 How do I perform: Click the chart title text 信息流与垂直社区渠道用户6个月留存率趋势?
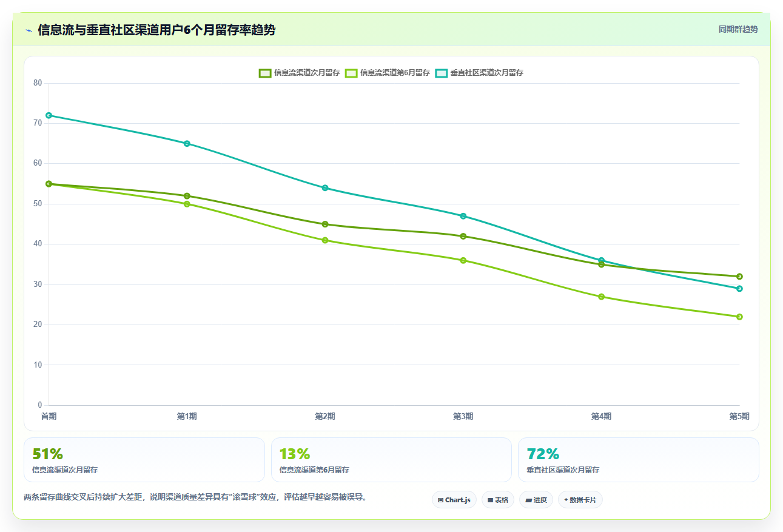pyautogui.click(x=156, y=30)
